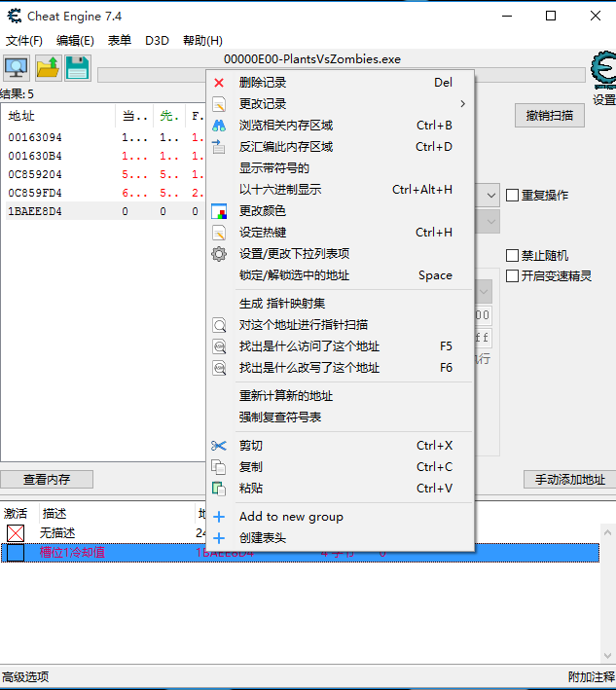Click scissors icon beside 剪切
This screenshot has height=690, width=616.
point(219,446)
